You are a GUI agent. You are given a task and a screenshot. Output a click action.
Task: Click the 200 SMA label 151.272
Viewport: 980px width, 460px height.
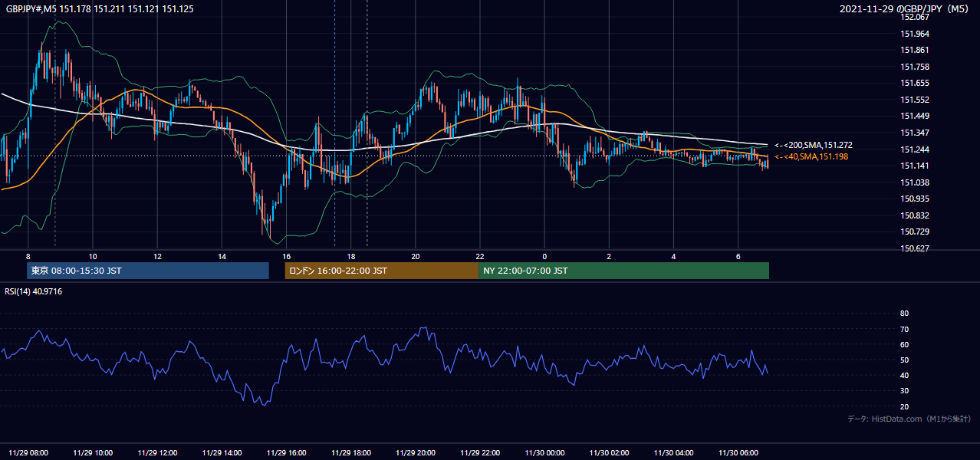click(813, 145)
